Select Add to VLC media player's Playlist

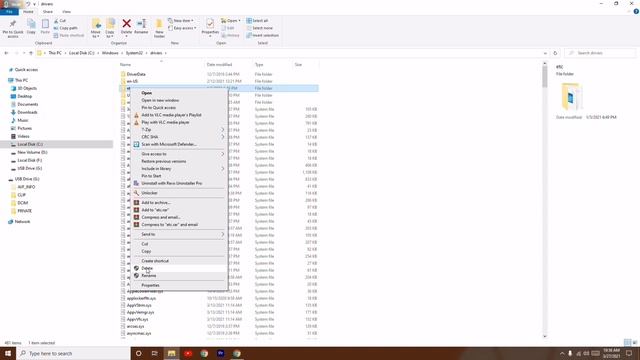[179, 115]
